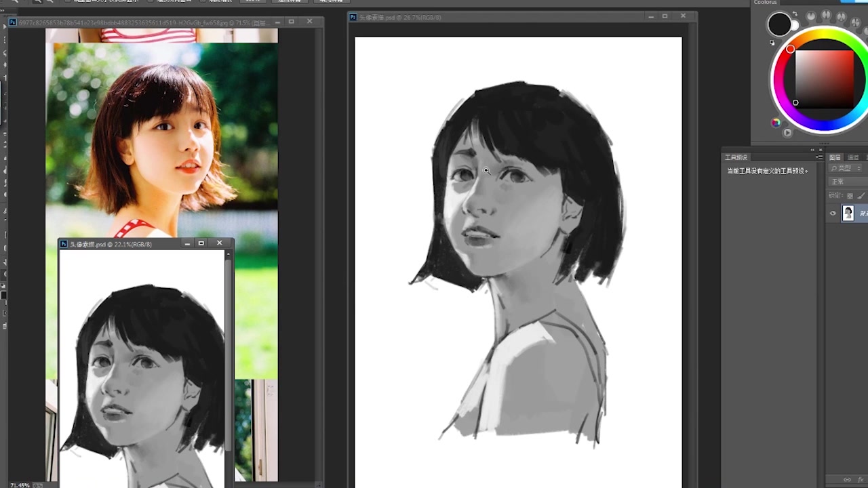This screenshot has height=488, width=868.
Task: Close the reference jpg window
Action: 309,22
